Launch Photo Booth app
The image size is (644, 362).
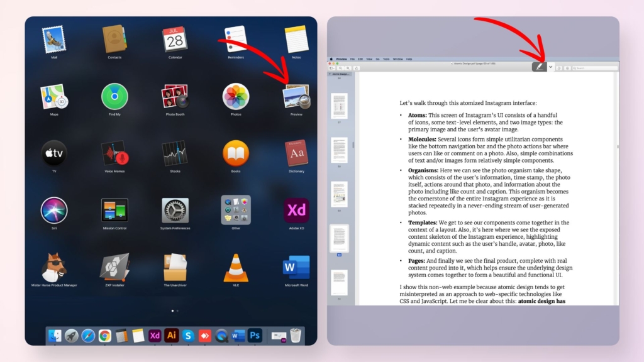[x=175, y=96]
